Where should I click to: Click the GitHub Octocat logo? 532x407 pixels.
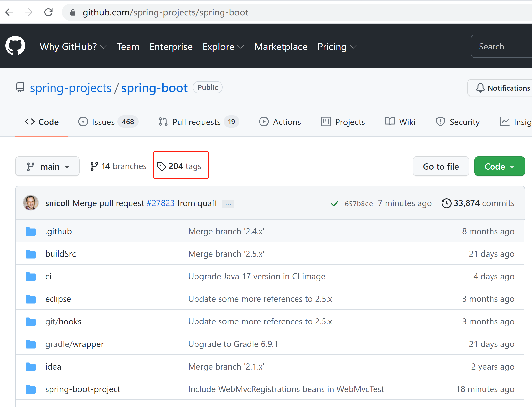point(15,46)
